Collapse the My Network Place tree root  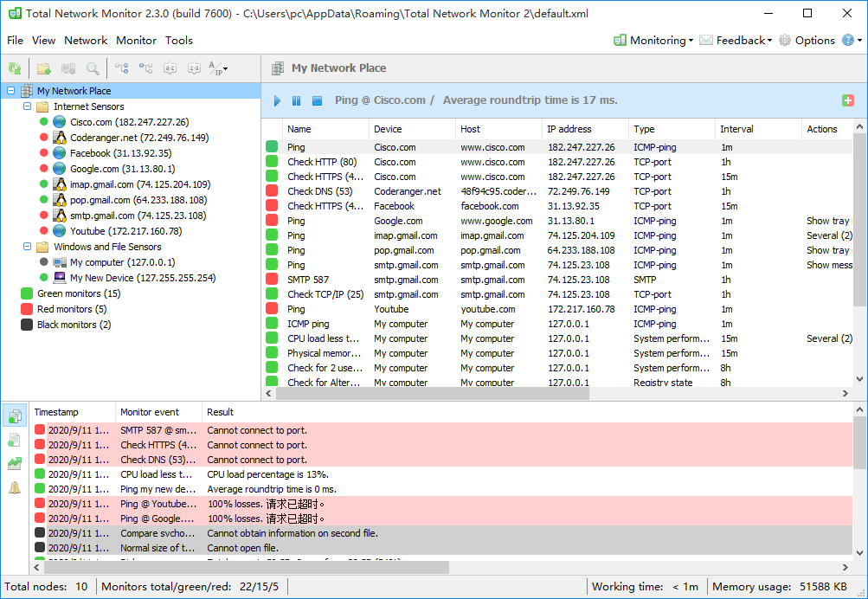[x=10, y=90]
